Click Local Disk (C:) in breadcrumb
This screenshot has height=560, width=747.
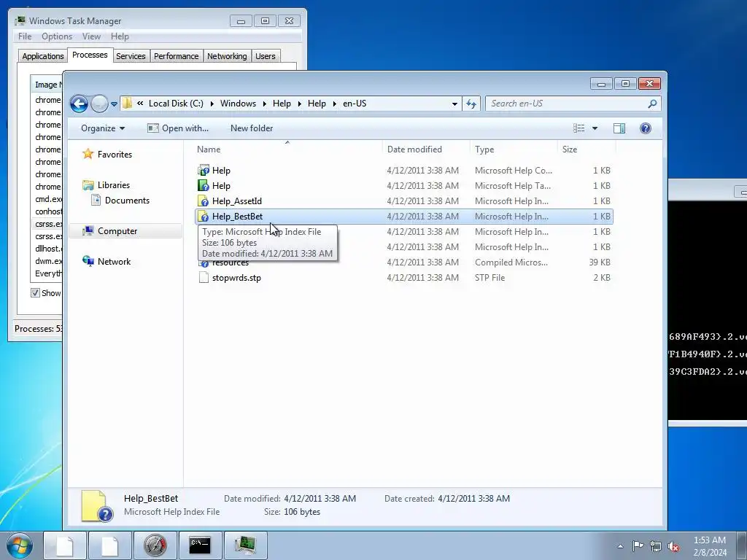coord(176,104)
